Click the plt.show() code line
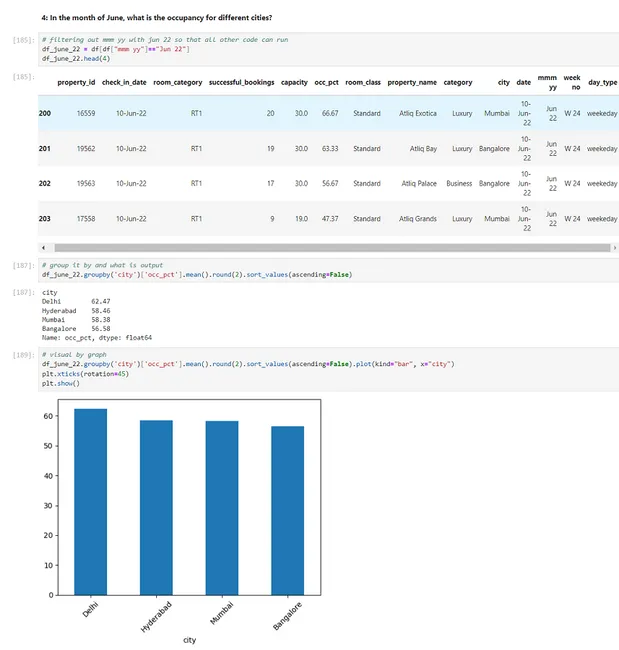 61,383
